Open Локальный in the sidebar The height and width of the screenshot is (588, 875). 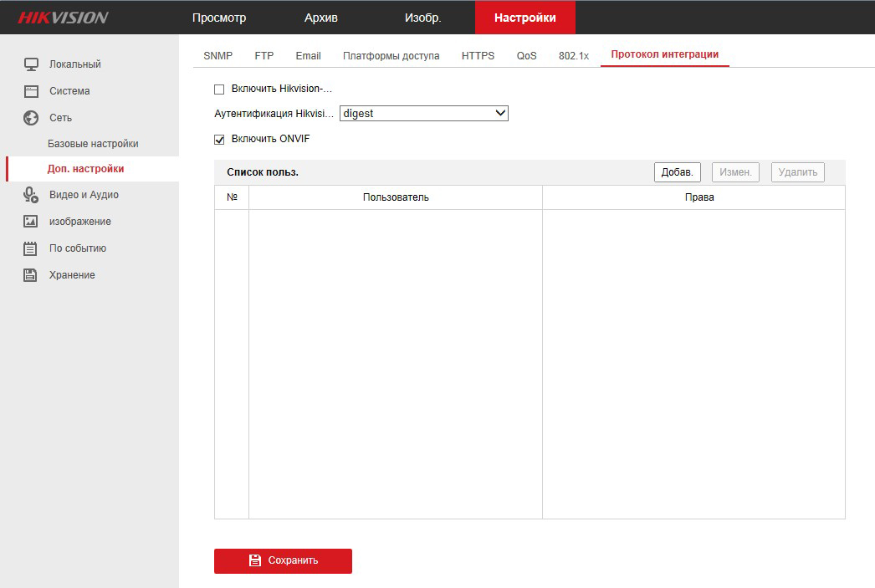(x=74, y=64)
